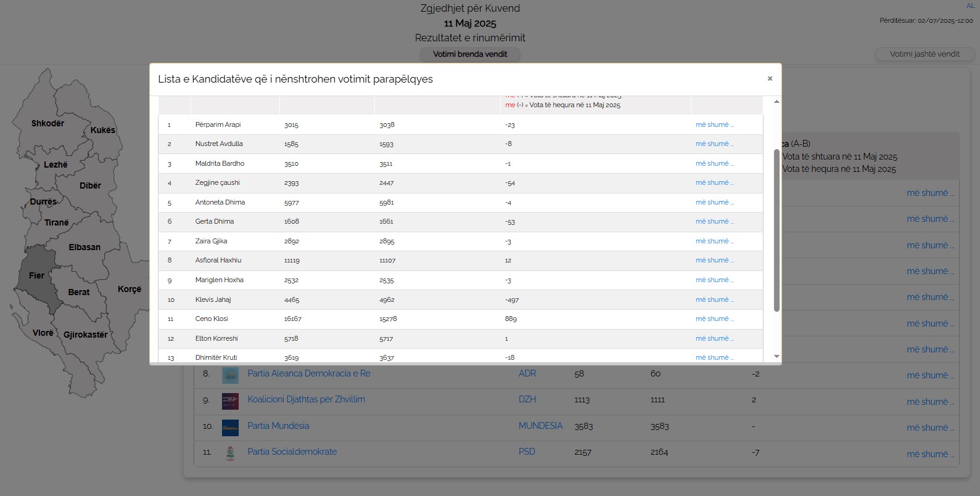Viewport: 980px width, 496px height.
Task: Switch language using the AL link
Action: (x=970, y=6)
